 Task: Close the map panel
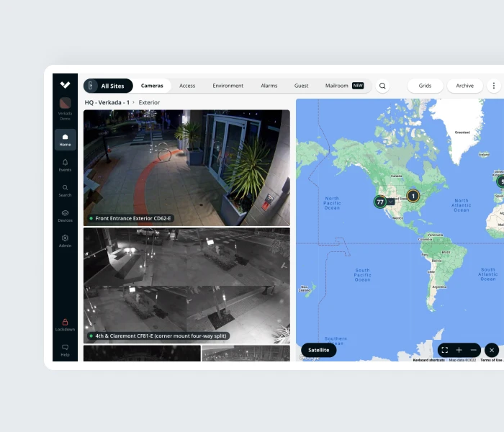[492, 350]
